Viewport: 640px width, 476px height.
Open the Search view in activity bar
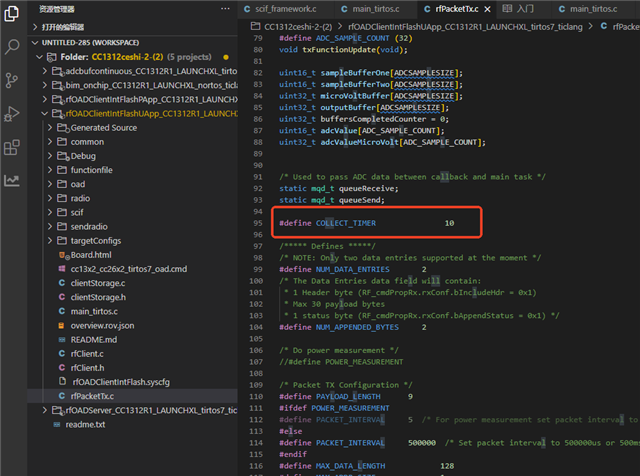[x=12, y=46]
